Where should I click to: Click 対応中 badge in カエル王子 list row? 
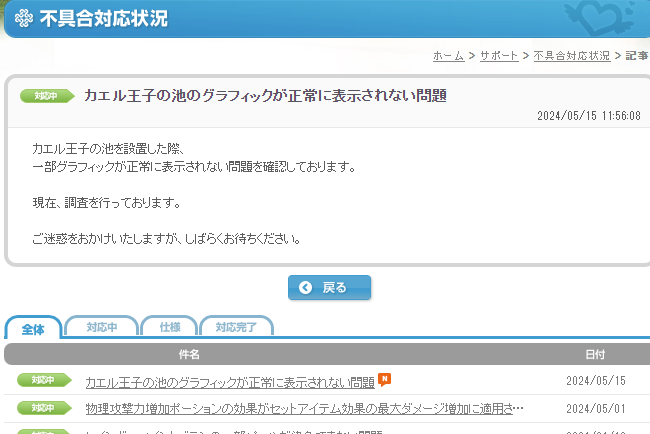click(44, 380)
